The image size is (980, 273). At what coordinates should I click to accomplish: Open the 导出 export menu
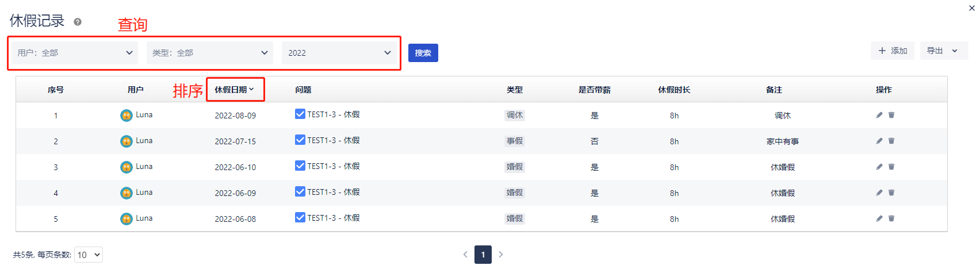click(x=943, y=51)
